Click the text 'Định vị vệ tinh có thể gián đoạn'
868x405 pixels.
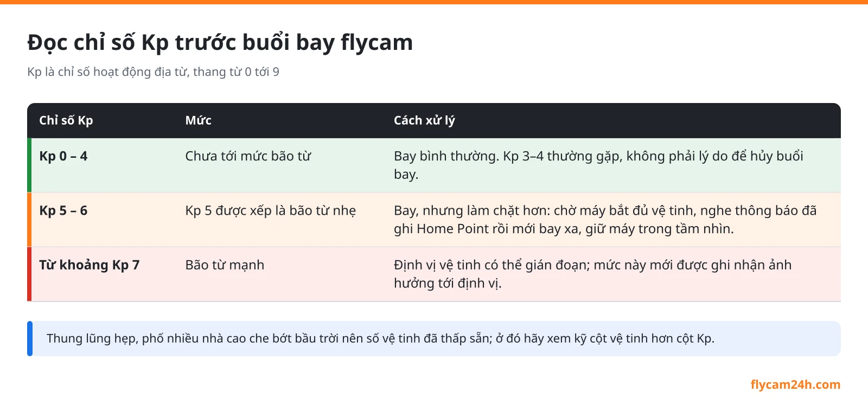[x=492, y=265]
